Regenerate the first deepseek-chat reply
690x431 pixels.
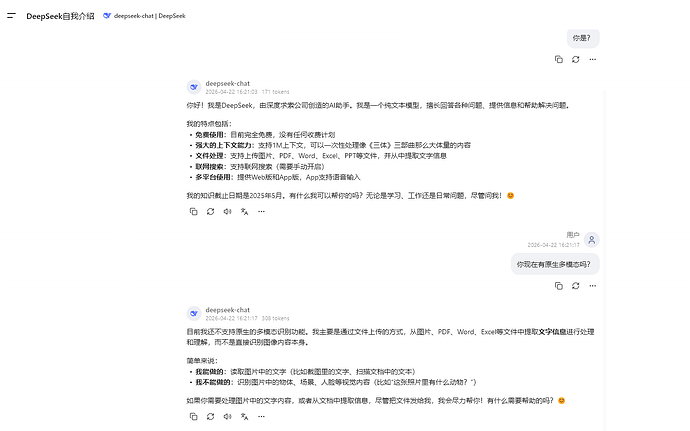(210, 212)
